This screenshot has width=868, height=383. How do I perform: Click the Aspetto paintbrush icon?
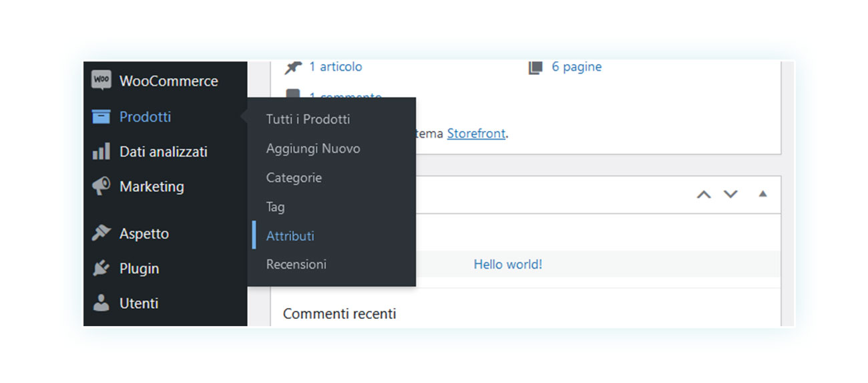(101, 233)
